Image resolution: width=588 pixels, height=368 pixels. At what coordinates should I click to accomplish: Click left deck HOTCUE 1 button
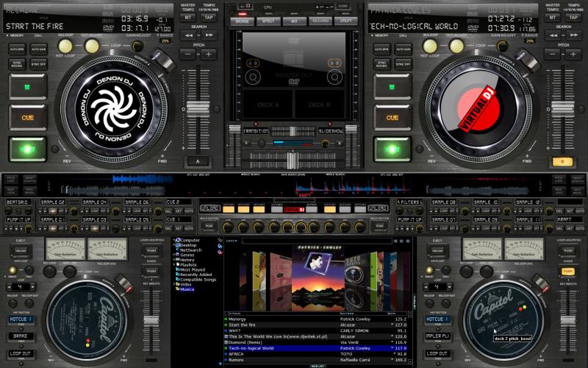point(21,319)
